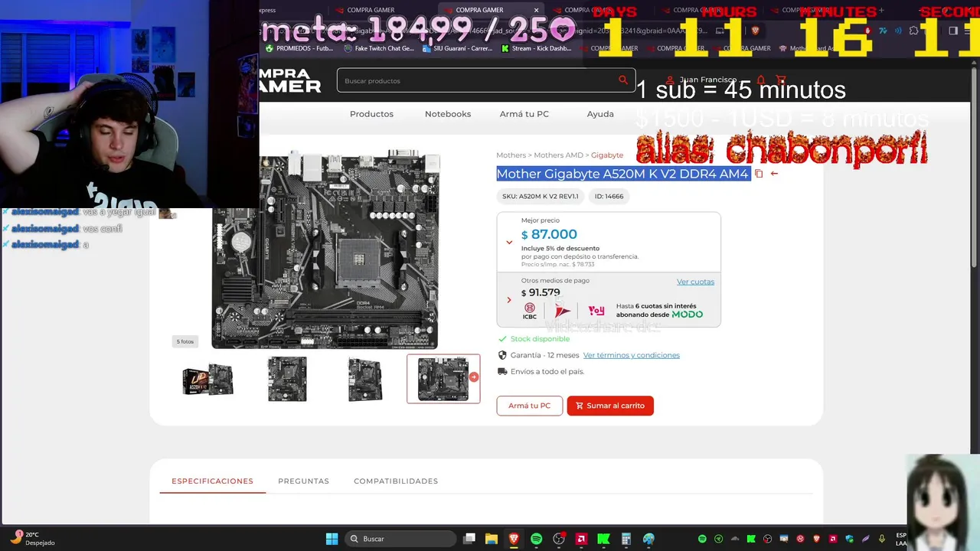This screenshot has height=551, width=980.
Task: Click the COMPRA GAMER site logo
Action: pyautogui.click(x=290, y=80)
